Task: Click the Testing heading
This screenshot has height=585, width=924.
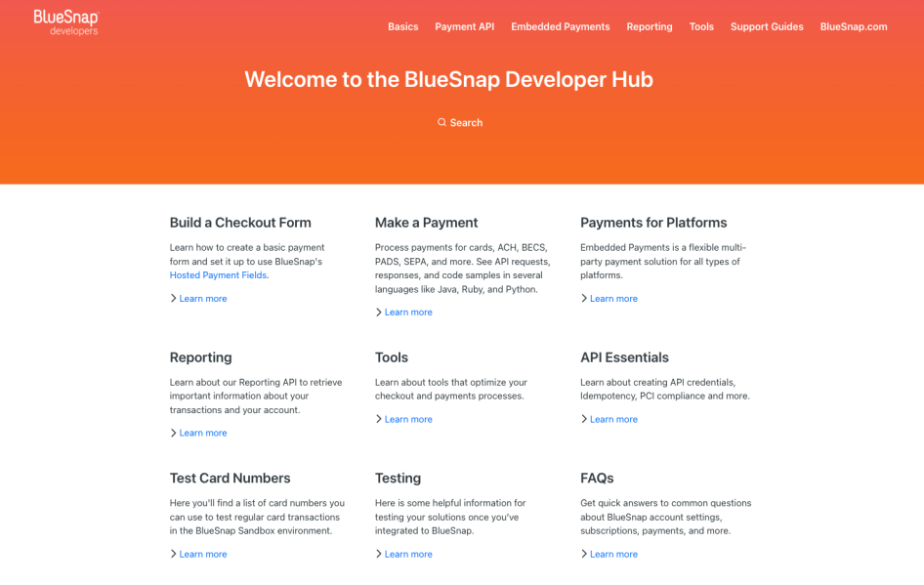Action: point(399,479)
